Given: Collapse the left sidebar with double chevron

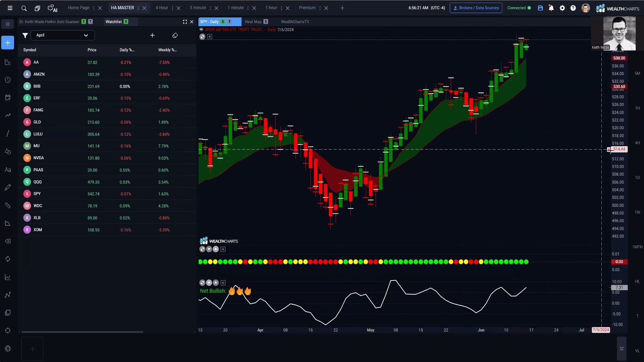Looking at the screenshot, I should [x=8, y=24].
